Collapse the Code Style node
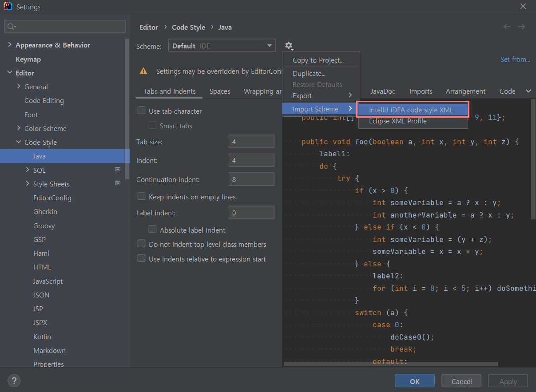536x392 pixels. pos(19,142)
